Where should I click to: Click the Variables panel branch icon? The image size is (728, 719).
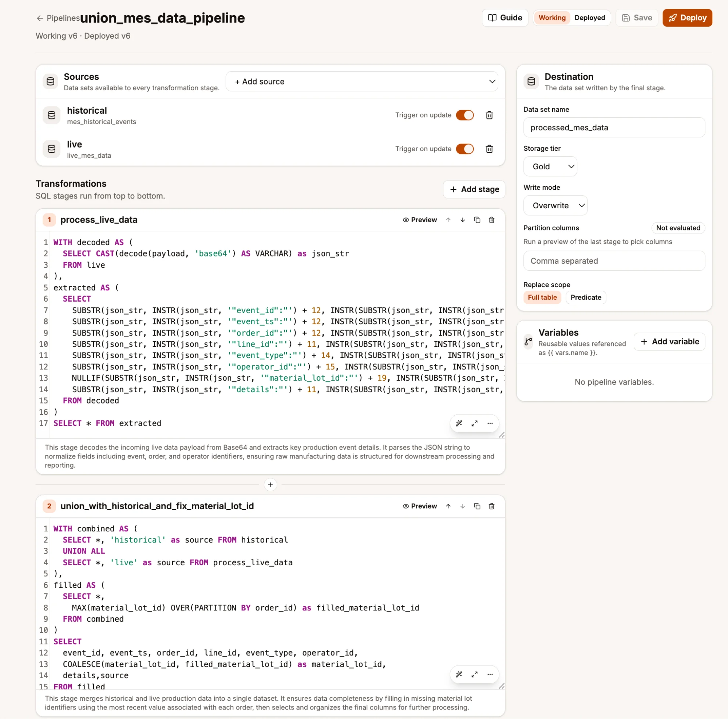[x=528, y=342]
